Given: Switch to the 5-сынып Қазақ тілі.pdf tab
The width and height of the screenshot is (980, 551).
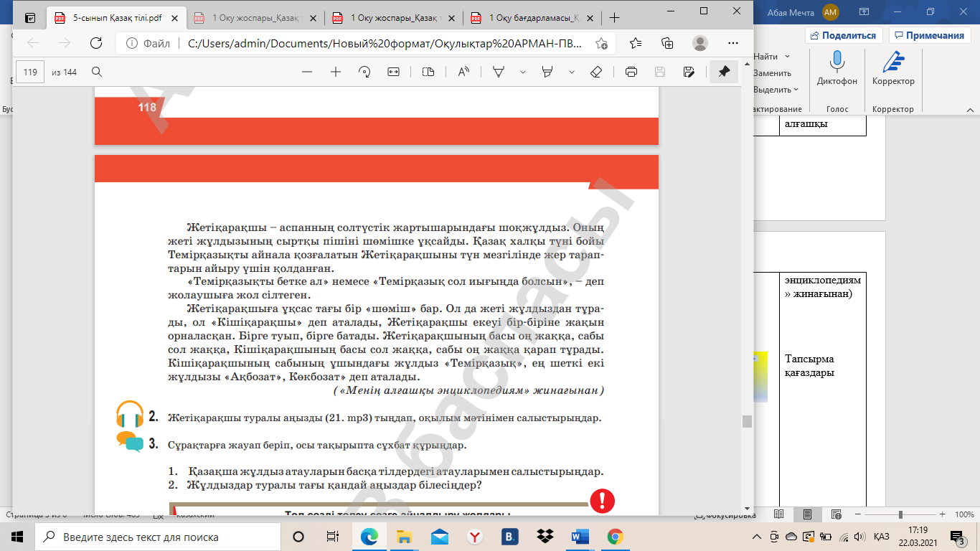Looking at the screenshot, I should click(118, 18).
